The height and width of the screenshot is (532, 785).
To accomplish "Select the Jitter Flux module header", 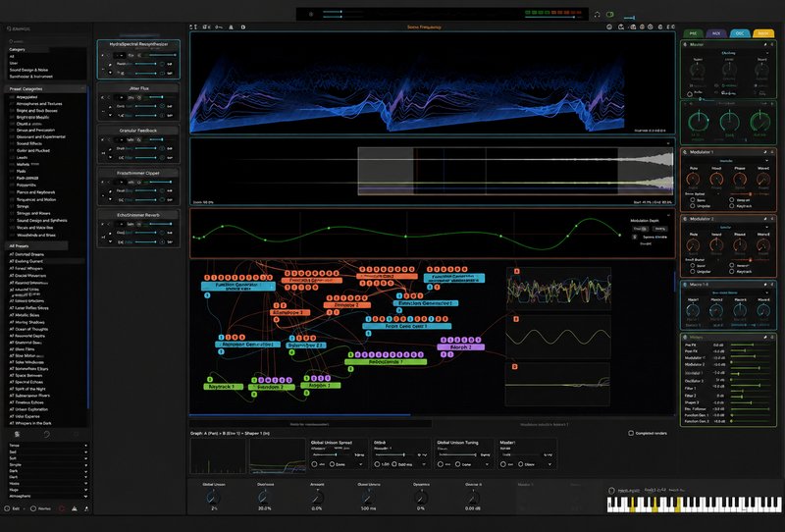I will [x=138, y=88].
